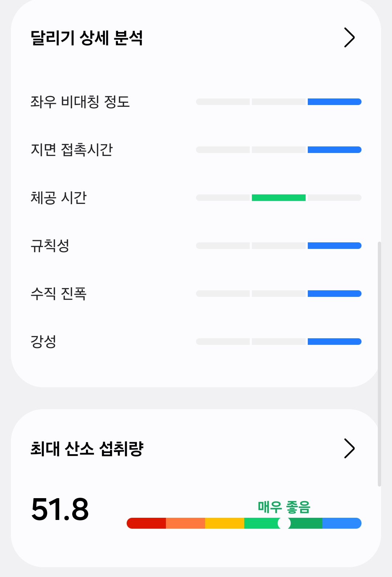Tap the 달리기 상세 분석 heading
This screenshot has height=577, width=392.
tap(87, 38)
